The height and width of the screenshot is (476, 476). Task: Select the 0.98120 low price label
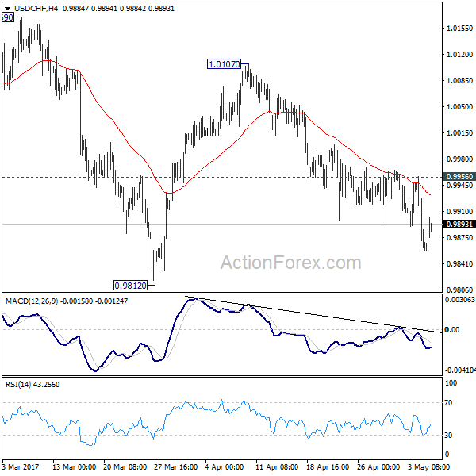pos(130,286)
